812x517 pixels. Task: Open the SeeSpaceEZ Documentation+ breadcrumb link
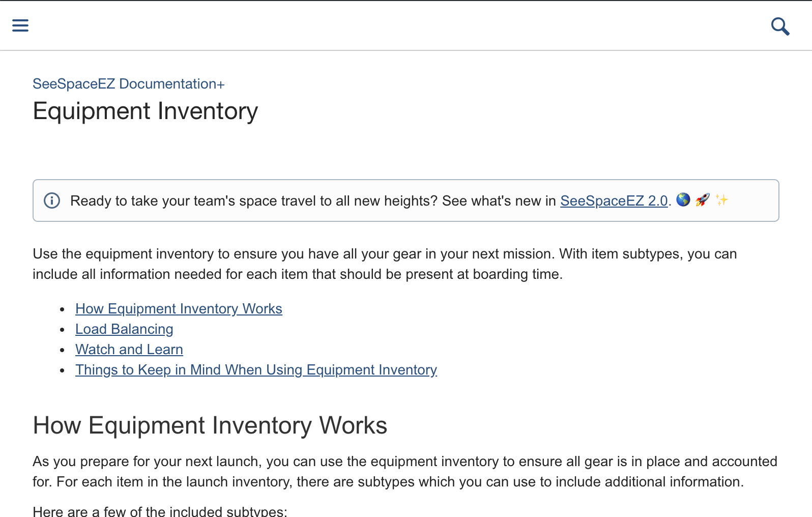click(x=128, y=84)
